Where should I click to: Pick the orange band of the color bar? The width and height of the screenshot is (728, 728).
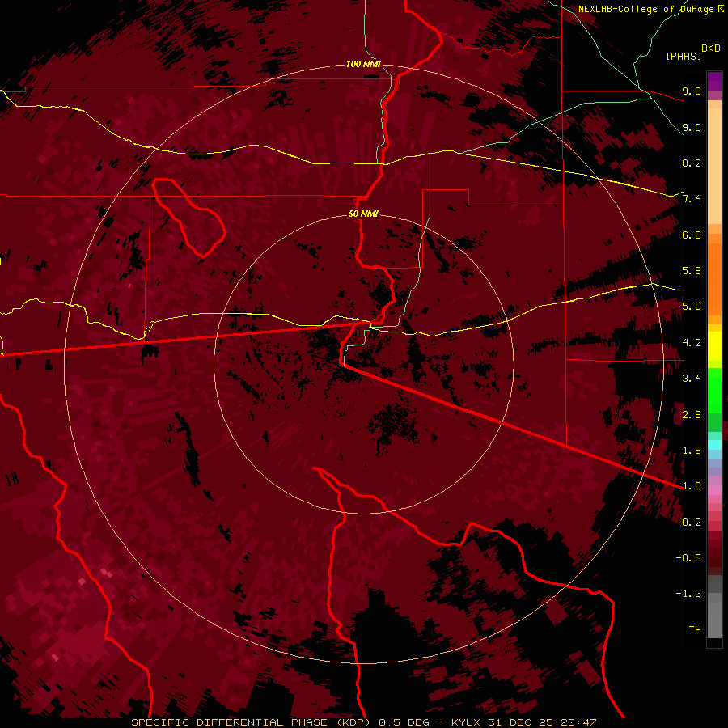point(714,279)
